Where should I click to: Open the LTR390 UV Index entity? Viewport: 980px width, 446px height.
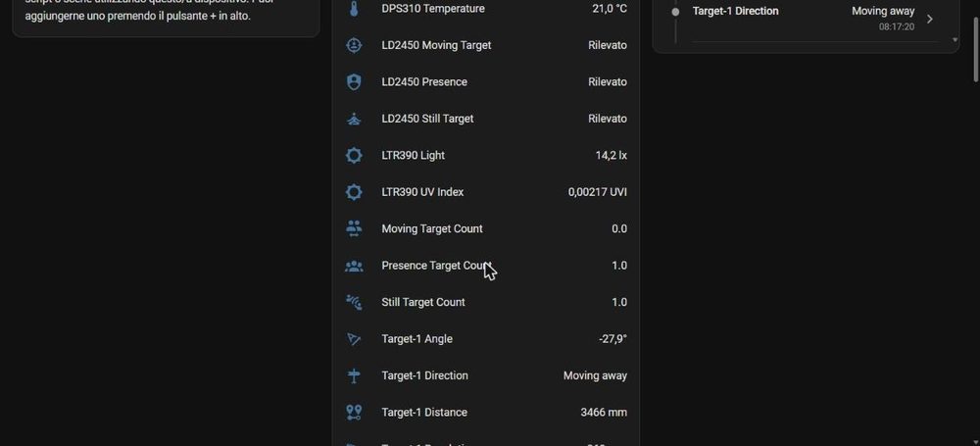click(x=486, y=192)
